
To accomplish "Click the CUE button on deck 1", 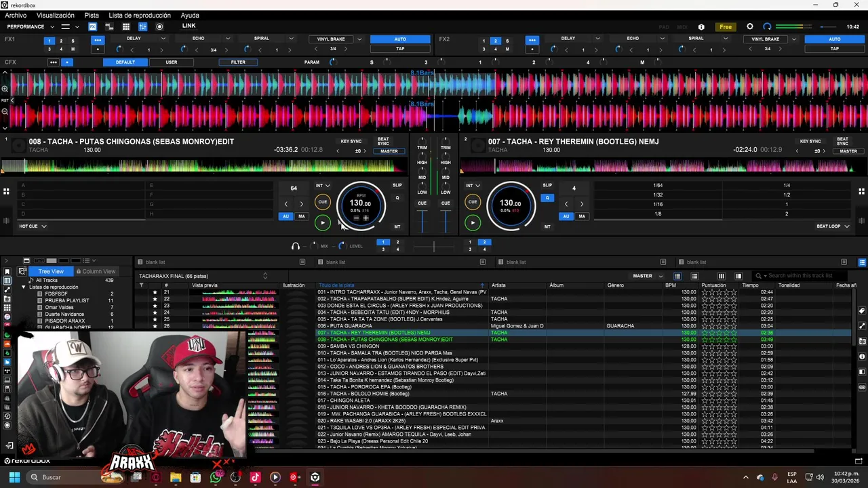I will point(323,201).
